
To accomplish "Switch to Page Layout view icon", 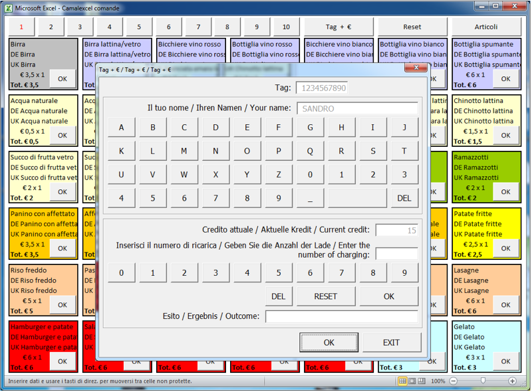I will (x=412, y=381).
